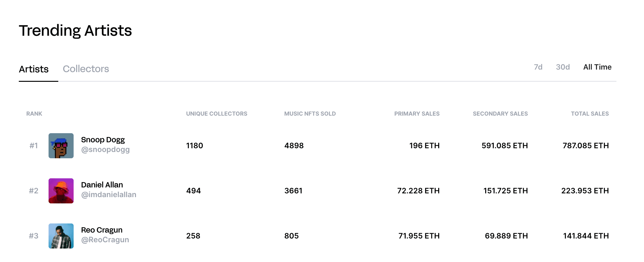Open Snoop Dogg's avatar thumbnail
The width and height of the screenshot is (644, 262).
[61, 146]
